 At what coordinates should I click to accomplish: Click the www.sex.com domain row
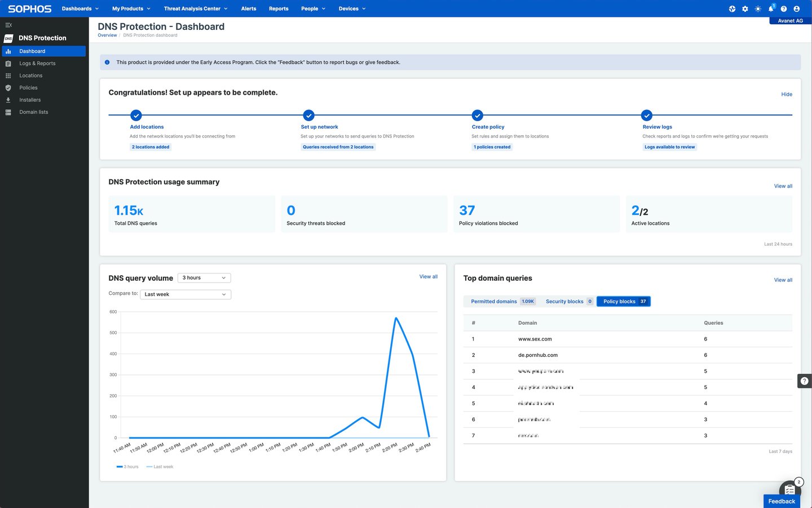(628, 339)
